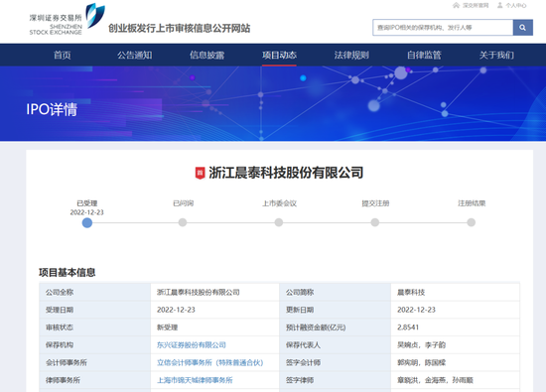Open the 关于我们 menu item
The width and height of the screenshot is (546, 392).
(496, 55)
